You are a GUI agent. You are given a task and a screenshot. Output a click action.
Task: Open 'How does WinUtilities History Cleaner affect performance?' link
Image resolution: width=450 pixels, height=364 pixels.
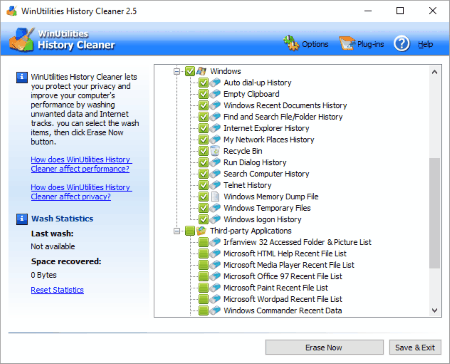pos(81,164)
